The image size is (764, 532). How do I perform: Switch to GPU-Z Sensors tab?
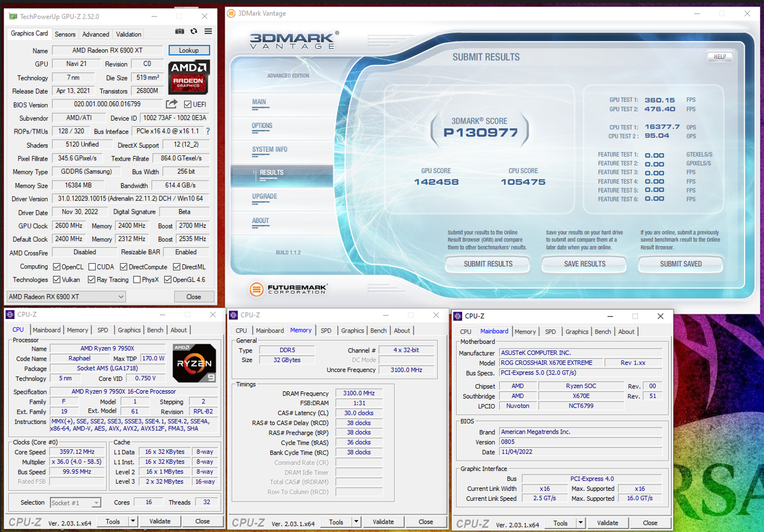click(65, 34)
